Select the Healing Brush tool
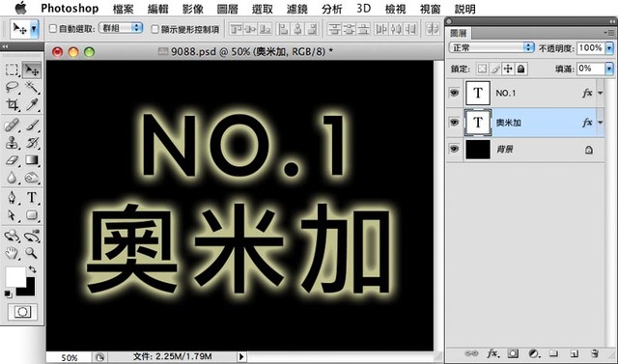 tap(12, 126)
